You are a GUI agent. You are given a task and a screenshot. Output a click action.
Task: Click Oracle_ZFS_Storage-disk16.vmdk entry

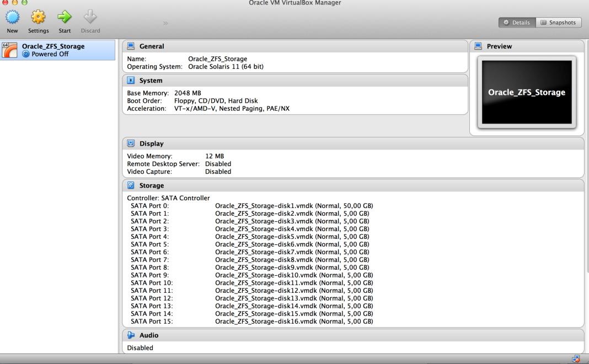tap(294, 321)
